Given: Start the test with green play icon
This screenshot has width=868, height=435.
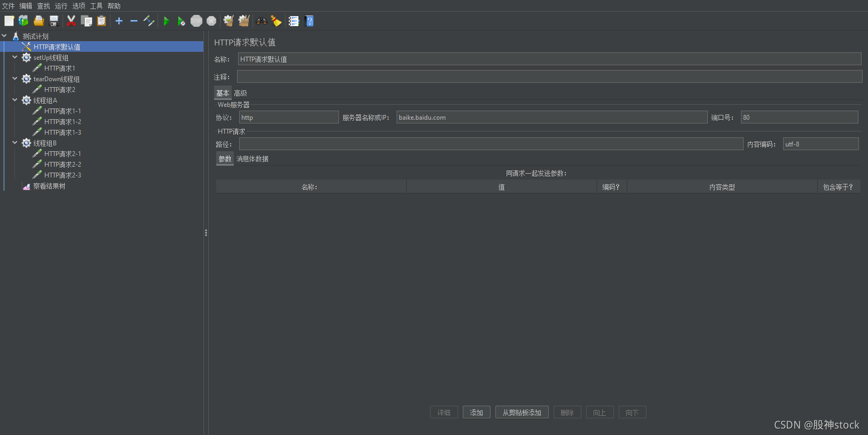Looking at the screenshot, I should 167,21.
